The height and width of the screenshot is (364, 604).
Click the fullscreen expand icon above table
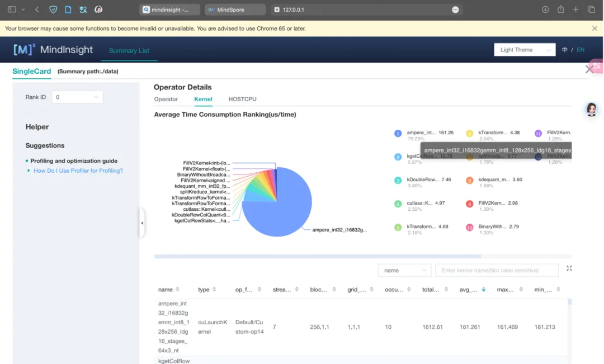569,268
